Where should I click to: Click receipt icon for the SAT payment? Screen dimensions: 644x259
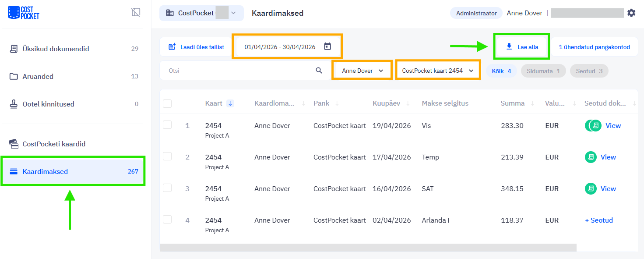(x=591, y=189)
